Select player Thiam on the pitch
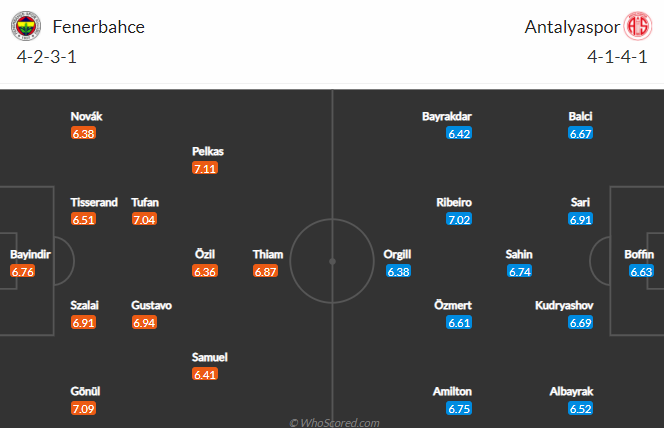The width and height of the screenshot is (664, 428). (x=268, y=254)
